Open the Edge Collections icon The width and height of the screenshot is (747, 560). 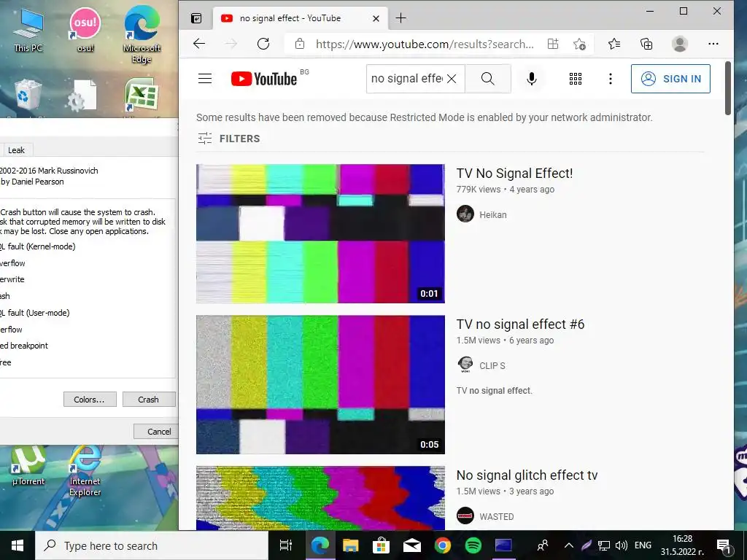[x=646, y=44]
